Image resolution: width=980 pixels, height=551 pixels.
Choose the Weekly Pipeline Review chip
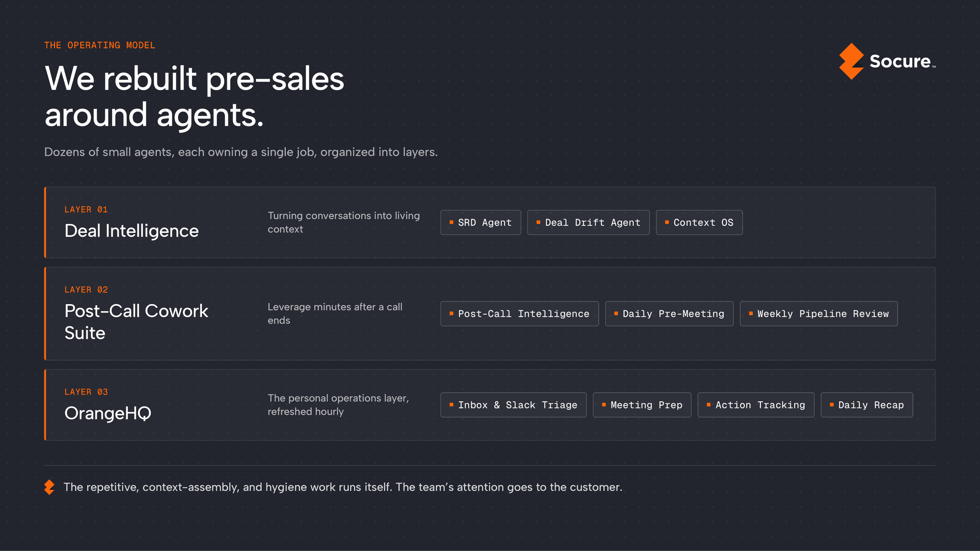tap(818, 314)
